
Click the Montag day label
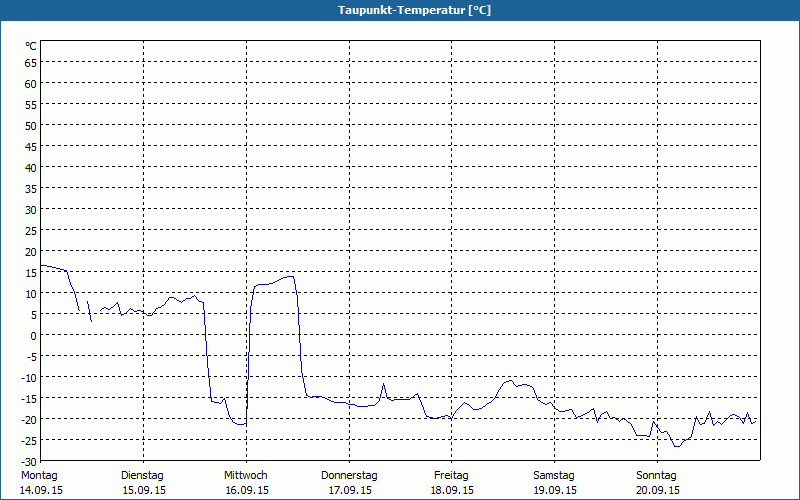pyautogui.click(x=39, y=476)
